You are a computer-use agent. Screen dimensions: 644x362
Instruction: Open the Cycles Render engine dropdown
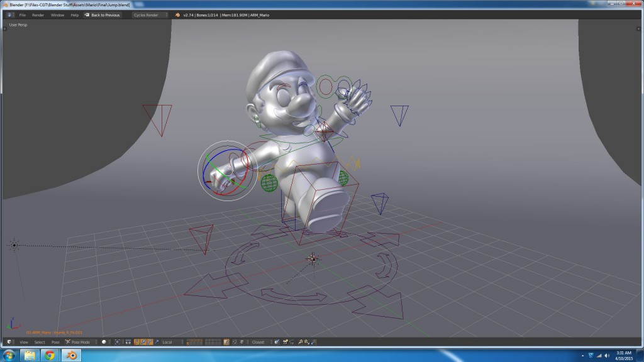click(151, 14)
